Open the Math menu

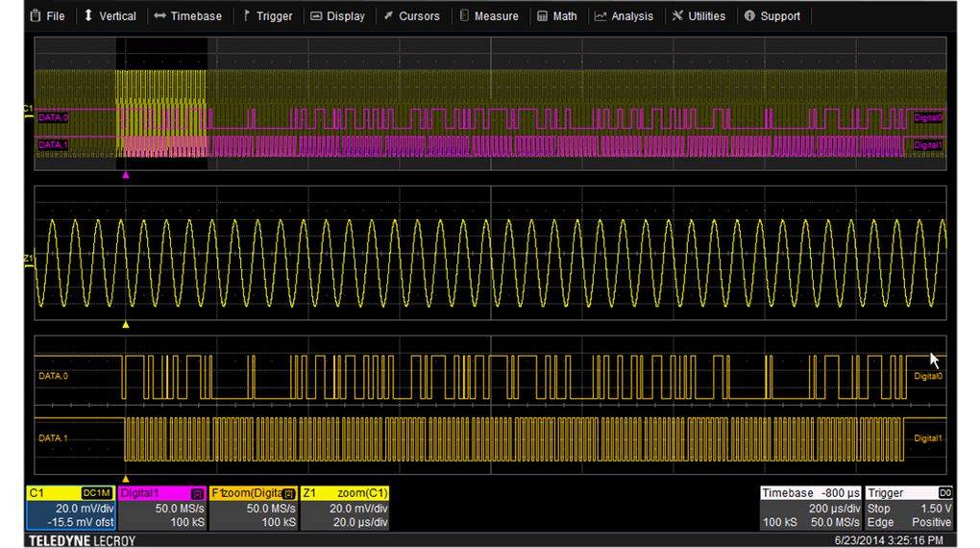coord(557,16)
